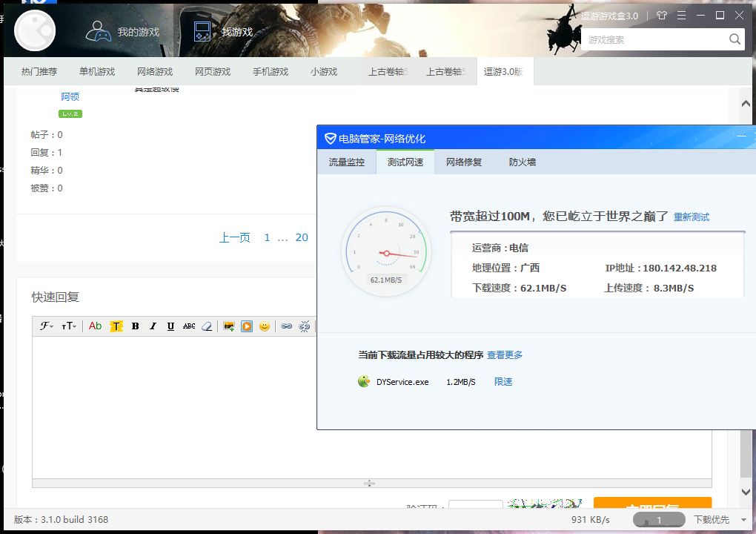Go to previous page 上一页
Image resolution: width=756 pixels, height=534 pixels.
235,237
